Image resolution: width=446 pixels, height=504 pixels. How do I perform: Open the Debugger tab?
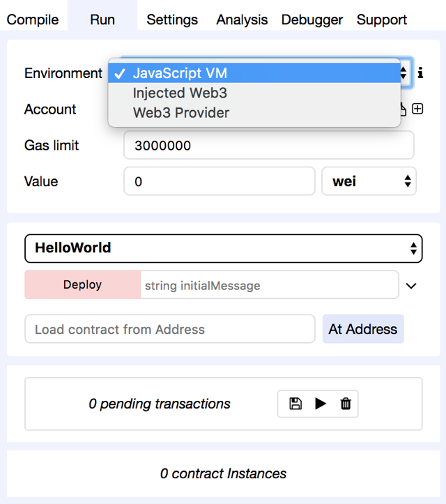312,20
